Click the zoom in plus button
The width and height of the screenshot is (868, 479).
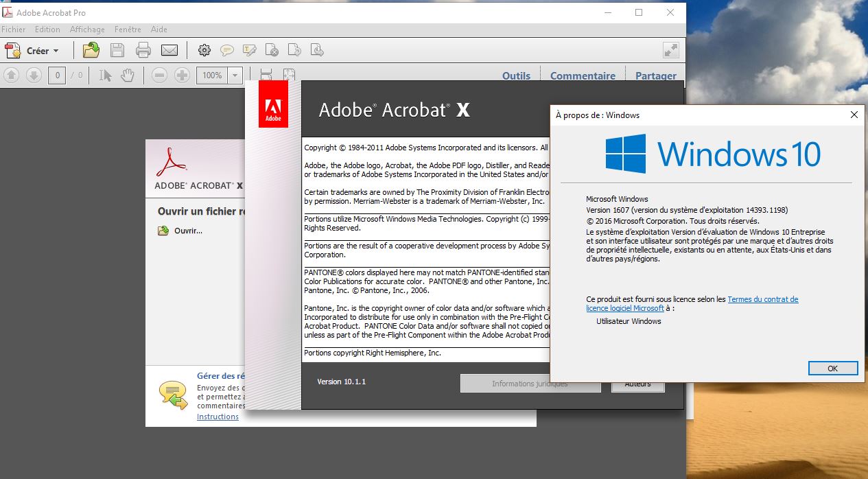pyautogui.click(x=182, y=75)
